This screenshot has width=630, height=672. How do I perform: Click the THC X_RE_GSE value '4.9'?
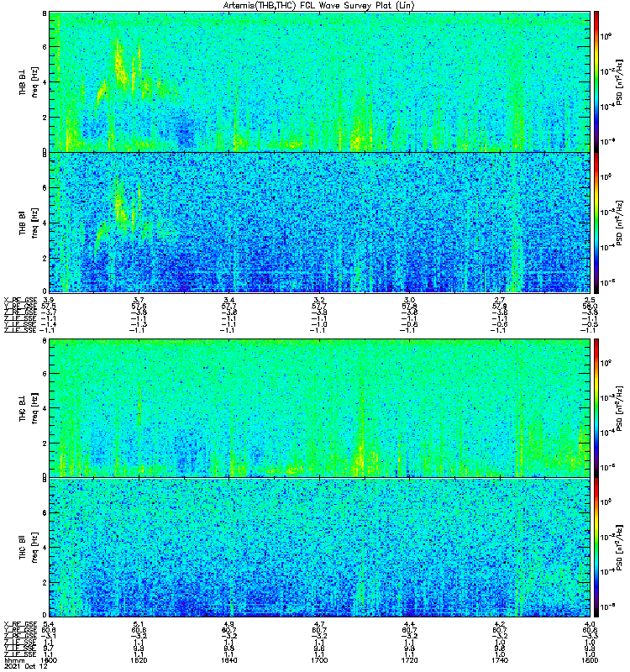click(x=228, y=624)
